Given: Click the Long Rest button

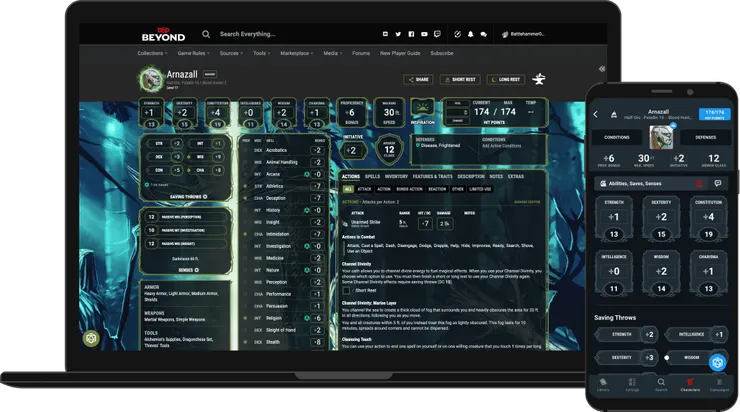Looking at the screenshot, I should pyautogui.click(x=505, y=80).
